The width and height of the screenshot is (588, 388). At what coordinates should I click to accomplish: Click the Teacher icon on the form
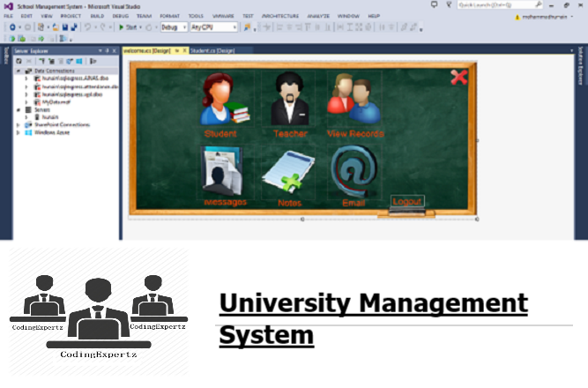[288, 100]
